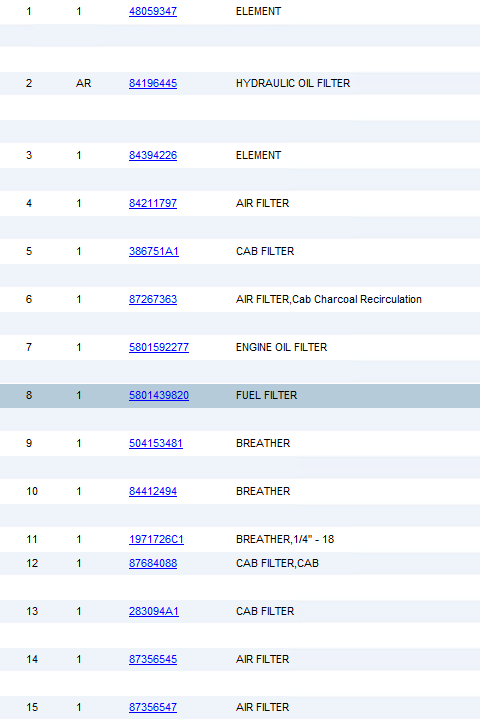This screenshot has height=721, width=480.
Task: Open air filter part 84211797
Action: pyautogui.click(x=153, y=203)
